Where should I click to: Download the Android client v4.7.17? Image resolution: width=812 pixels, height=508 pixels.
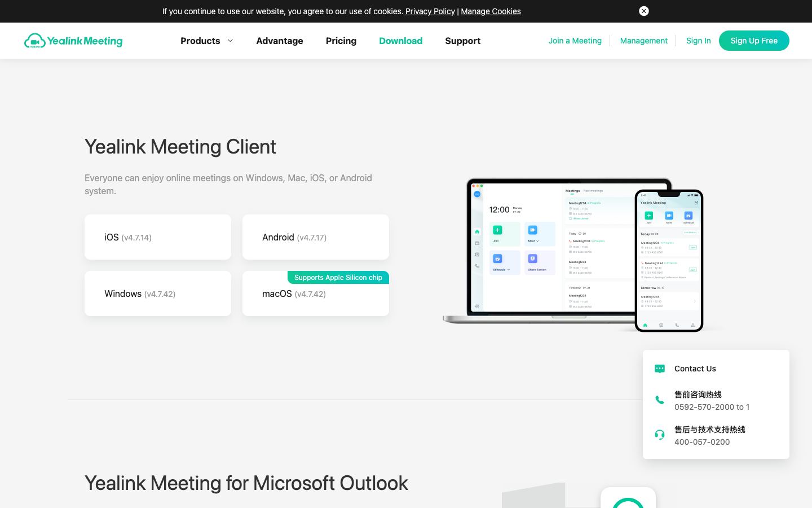[x=316, y=237]
